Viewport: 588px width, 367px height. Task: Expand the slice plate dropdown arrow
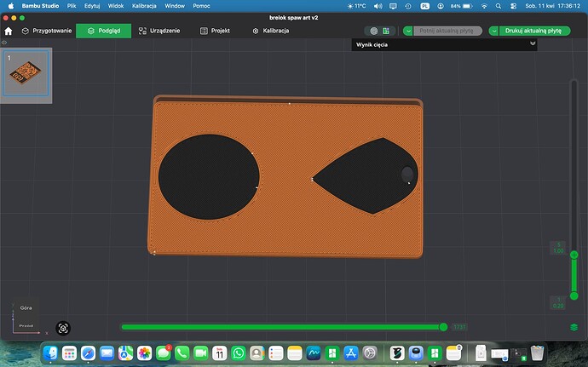point(408,32)
